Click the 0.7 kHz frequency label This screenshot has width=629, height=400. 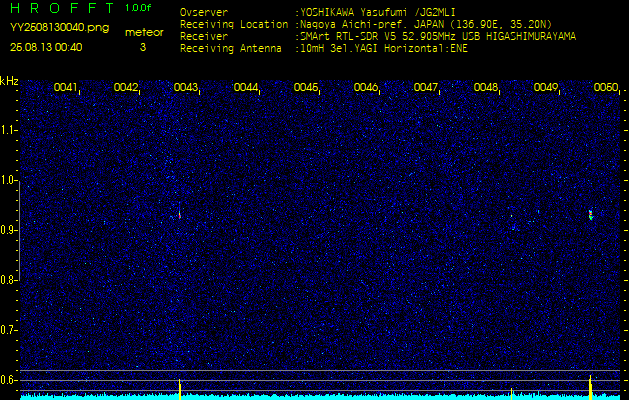(8, 330)
